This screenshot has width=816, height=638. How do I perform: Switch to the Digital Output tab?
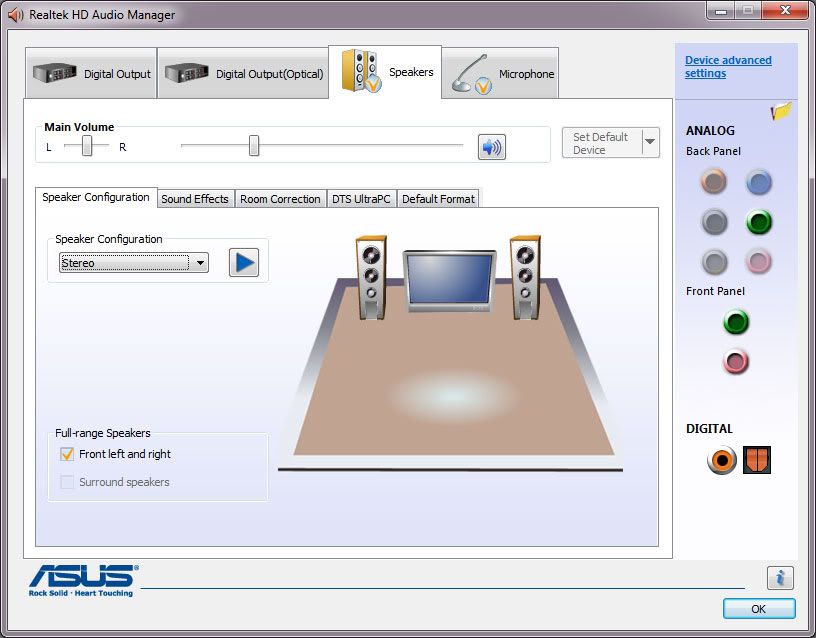tap(91, 73)
